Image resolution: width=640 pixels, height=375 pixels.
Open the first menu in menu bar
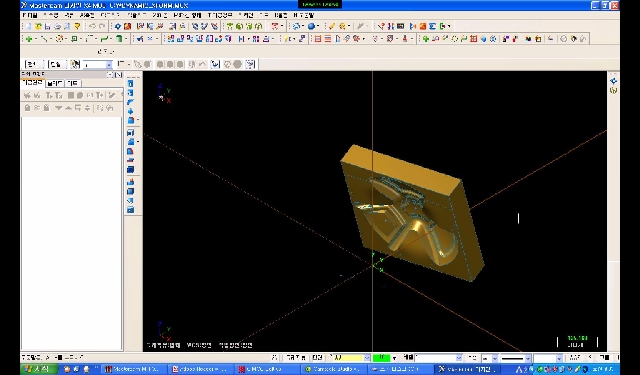30,15
